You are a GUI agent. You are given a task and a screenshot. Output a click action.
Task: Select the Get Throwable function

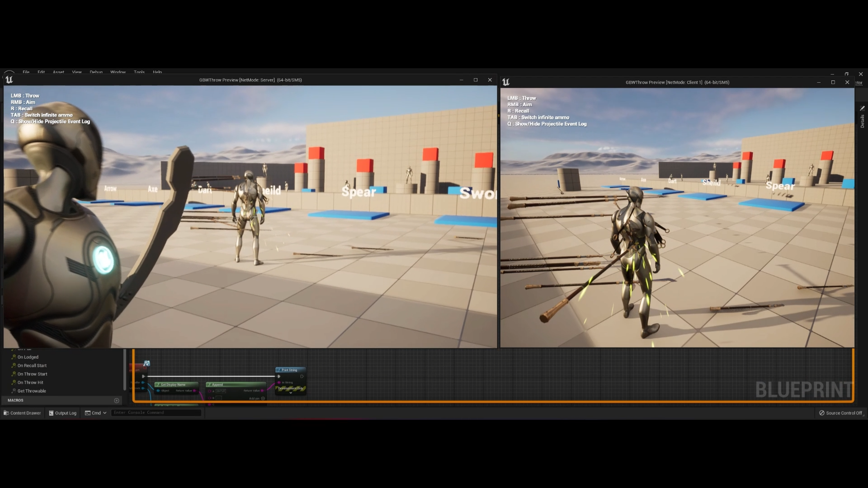tap(32, 391)
